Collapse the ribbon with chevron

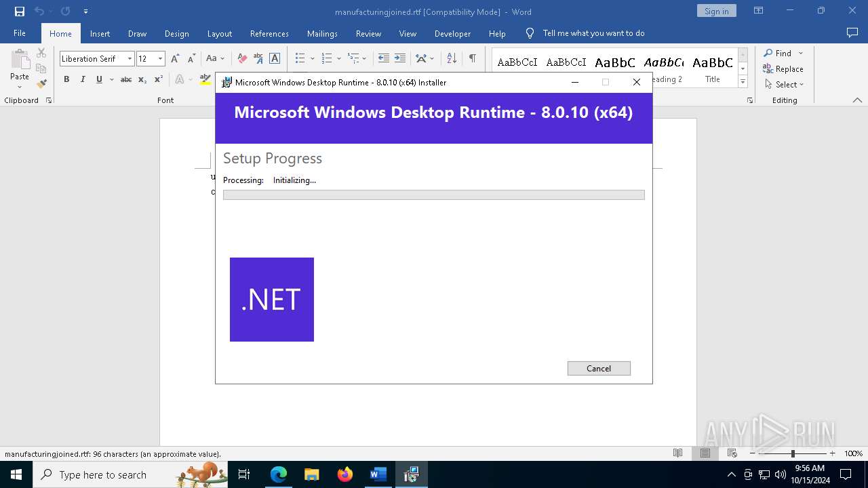857,100
